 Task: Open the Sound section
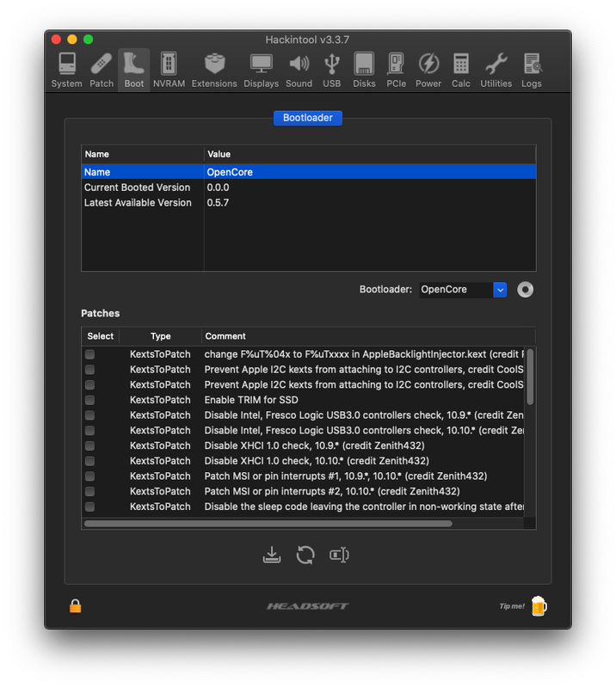tap(299, 71)
